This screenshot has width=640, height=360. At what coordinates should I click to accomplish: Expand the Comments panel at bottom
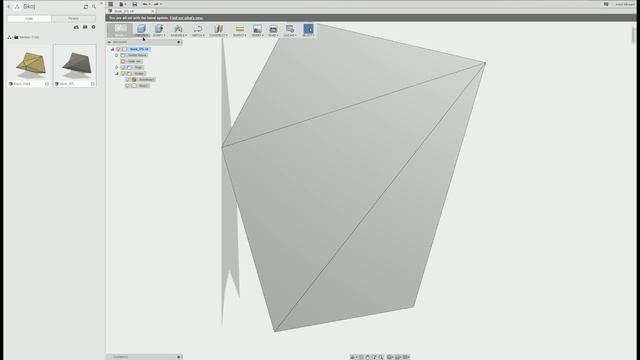pyautogui.click(x=178, y=357)
